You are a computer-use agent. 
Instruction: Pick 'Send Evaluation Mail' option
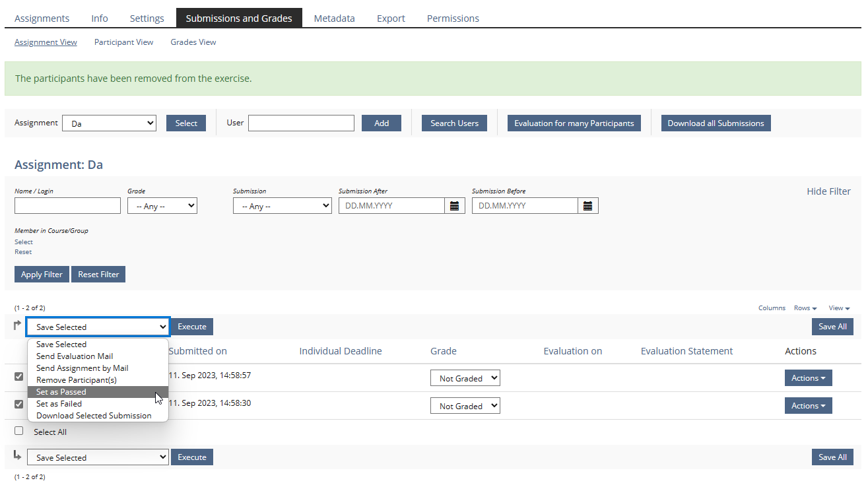point(75,356)
